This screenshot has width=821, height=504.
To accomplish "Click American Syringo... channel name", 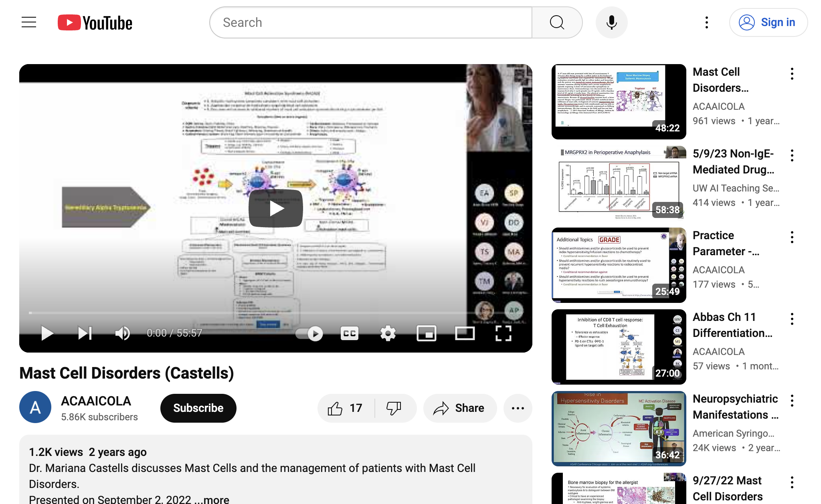I will click(733, 433).
